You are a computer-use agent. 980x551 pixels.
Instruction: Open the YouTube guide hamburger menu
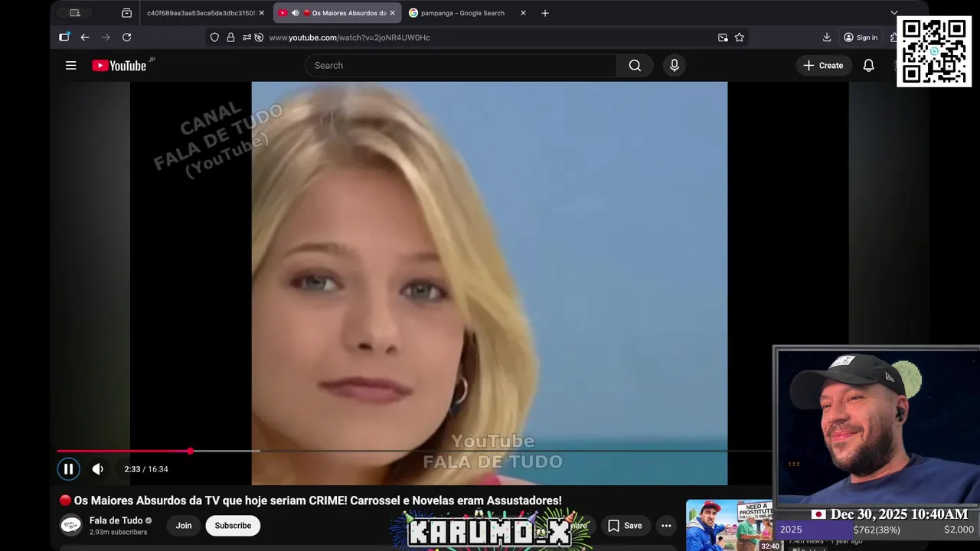click(71, 66)
